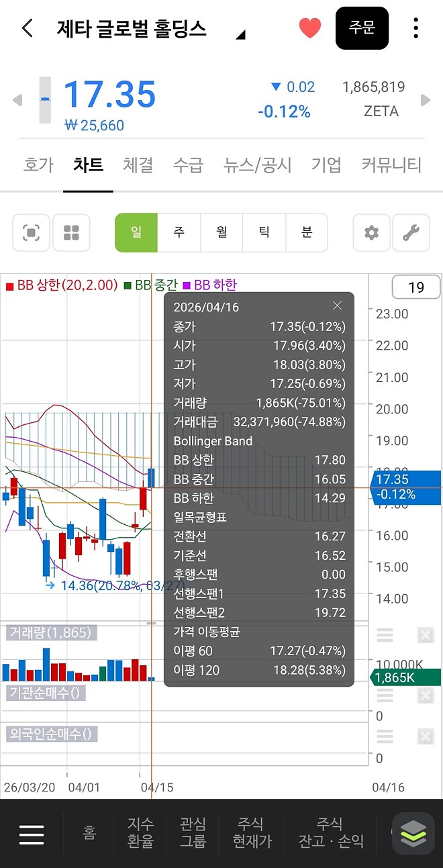Tap the black 주문 order button
443x868 pixels.
[362, 28]
